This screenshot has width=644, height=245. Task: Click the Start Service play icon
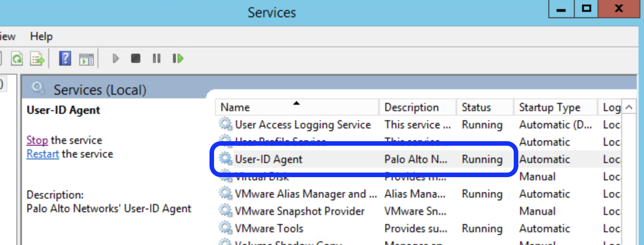(x=116, y=58)
